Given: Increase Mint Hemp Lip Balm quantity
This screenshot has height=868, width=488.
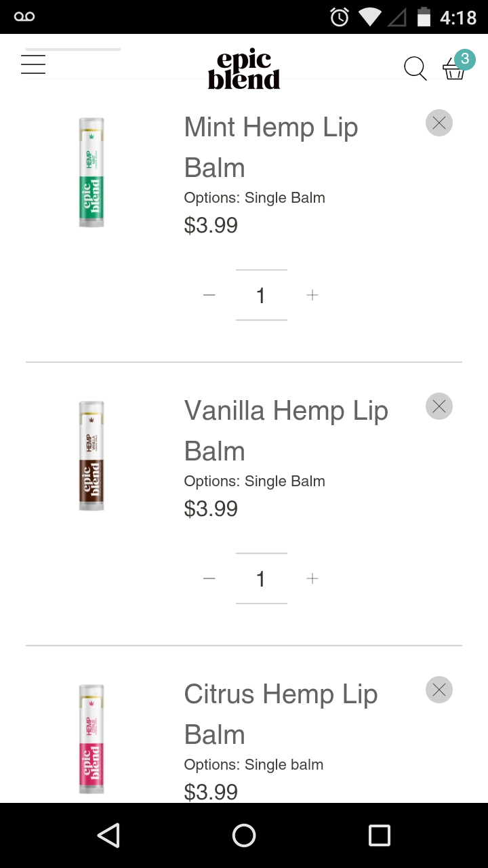Looking at the screenshot, I should (x=312, y=295).
